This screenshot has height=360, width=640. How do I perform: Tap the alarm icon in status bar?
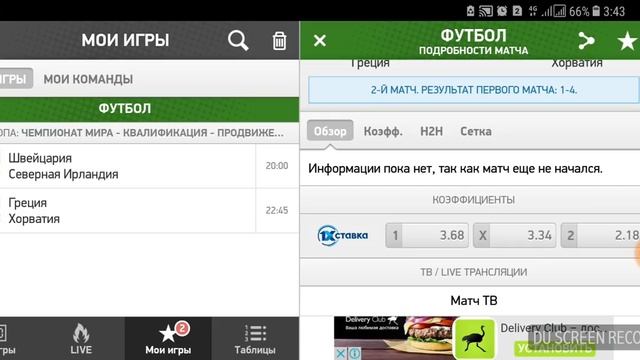(502, 11)
